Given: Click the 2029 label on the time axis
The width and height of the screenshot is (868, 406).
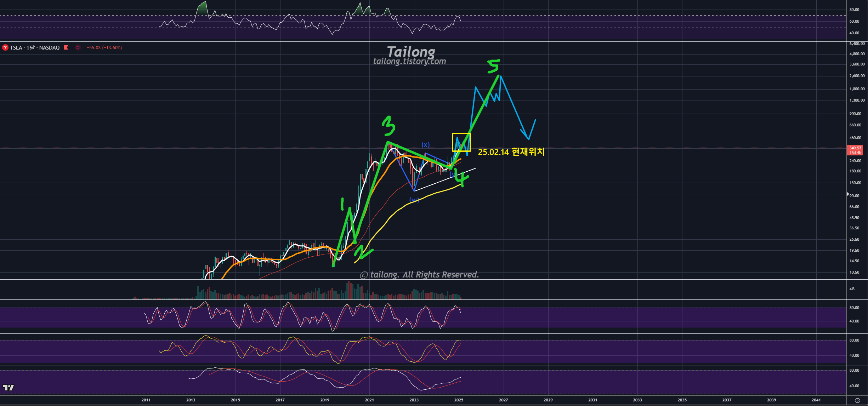Looking at the screenshot, I should (x=548, y=400).
